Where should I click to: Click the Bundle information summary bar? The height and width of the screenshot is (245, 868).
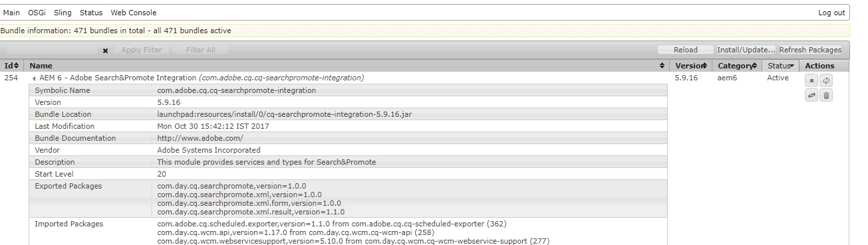coord(425,31)
